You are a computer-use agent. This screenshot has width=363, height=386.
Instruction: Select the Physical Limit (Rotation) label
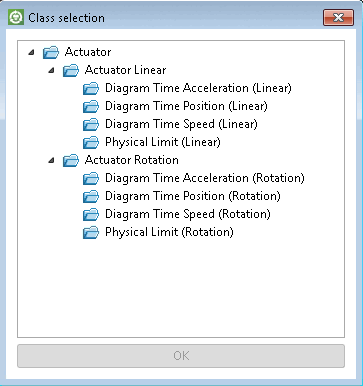pos(169,232)
